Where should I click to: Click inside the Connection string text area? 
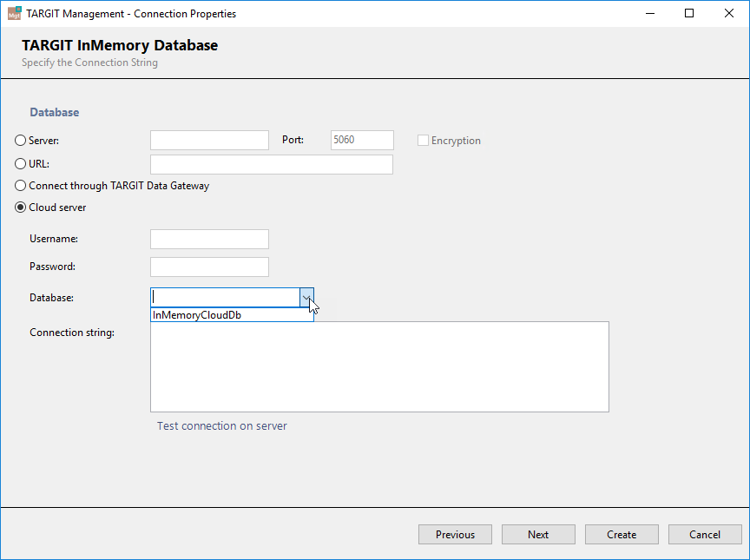[x=380, y=366]
